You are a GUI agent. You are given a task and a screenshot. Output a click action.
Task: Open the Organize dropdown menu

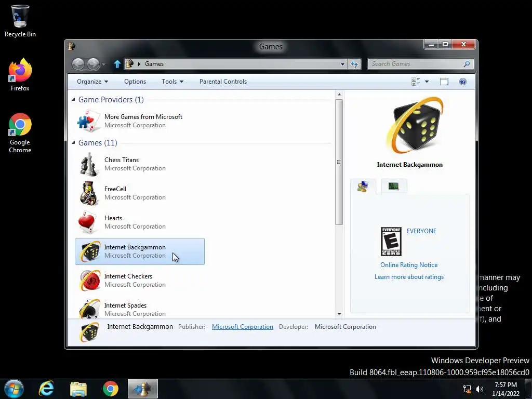92,82
